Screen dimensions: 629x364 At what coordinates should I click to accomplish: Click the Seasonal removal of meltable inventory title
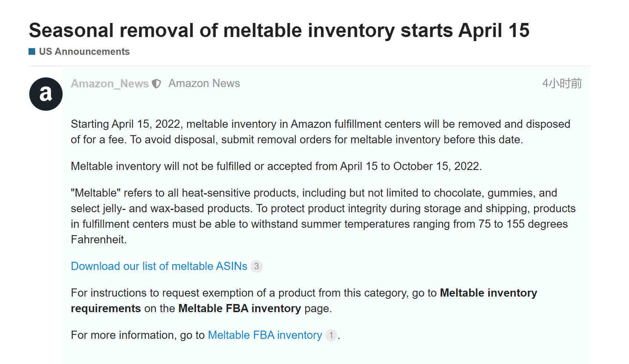(279, 30)
